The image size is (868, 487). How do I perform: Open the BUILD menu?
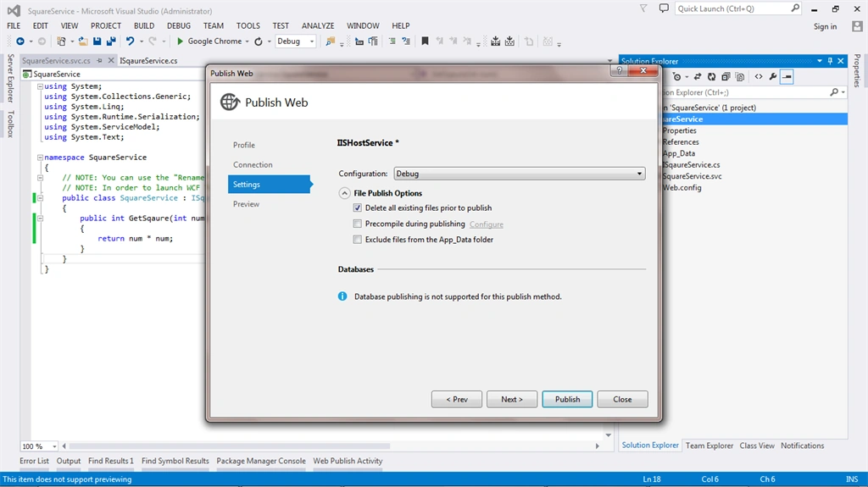pos(144,25)
